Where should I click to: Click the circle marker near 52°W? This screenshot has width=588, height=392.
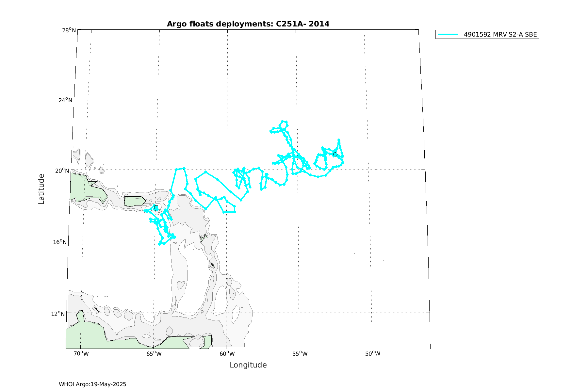tap(335, 154)
